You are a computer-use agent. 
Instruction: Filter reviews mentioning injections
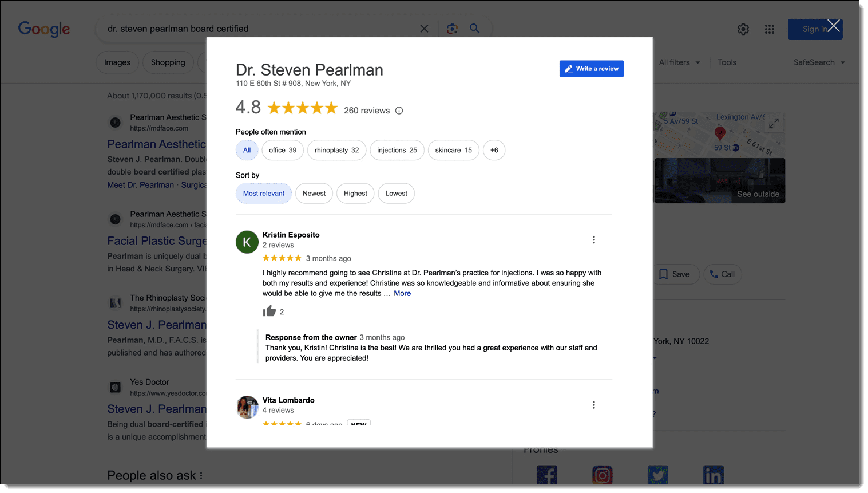click(x=397, y=150)
